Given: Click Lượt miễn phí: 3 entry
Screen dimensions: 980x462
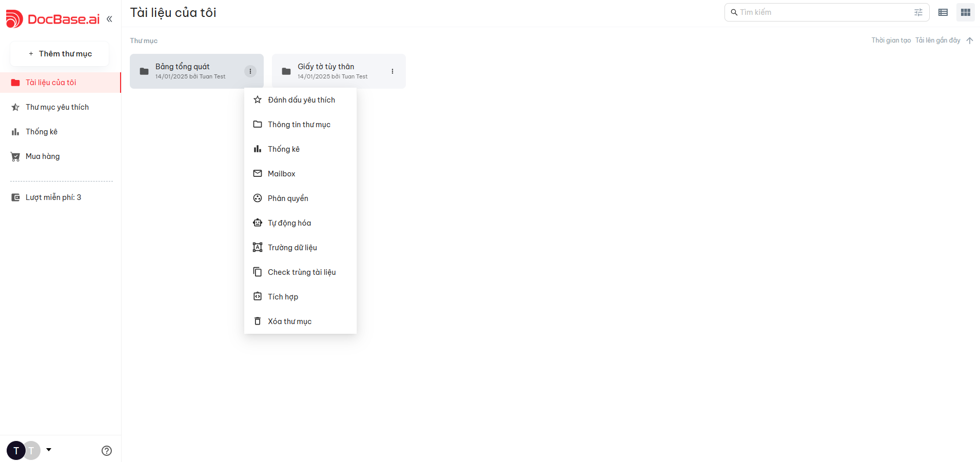Looking at the screenshot, I should pyautogui.click(x=60, y=197).
